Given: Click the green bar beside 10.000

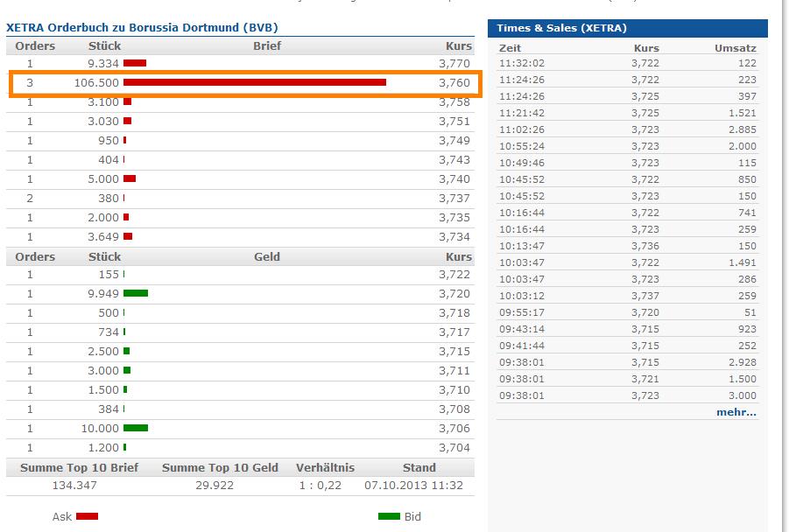Looking at the screenshot, I should [x=136, y=428].
